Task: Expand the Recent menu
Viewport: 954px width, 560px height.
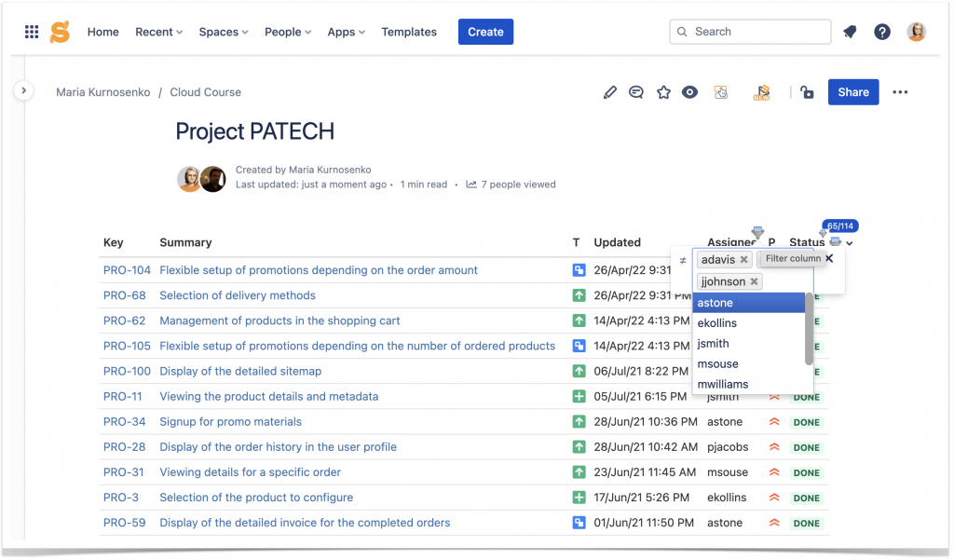Action: click(x=157, y=31)
